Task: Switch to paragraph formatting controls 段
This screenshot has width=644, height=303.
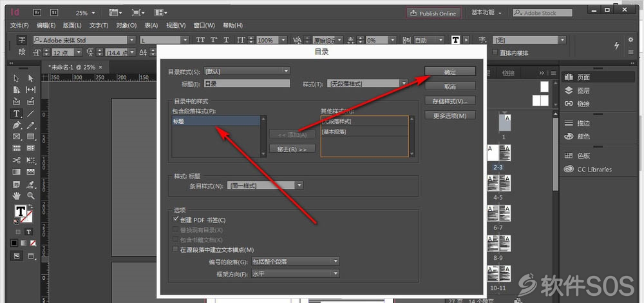Action: click(22, 52)
